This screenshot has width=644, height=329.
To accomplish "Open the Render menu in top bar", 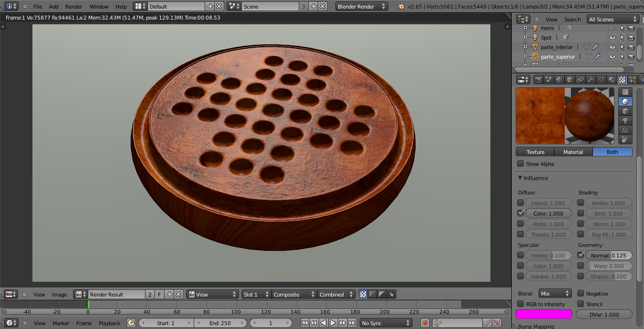I will point(73,7).
